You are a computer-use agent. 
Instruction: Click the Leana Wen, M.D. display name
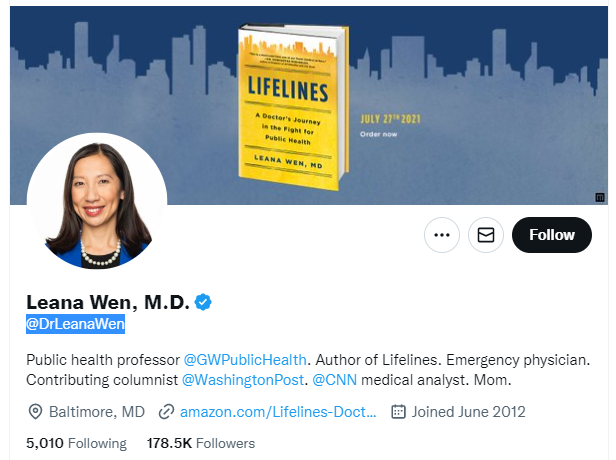[x=108, y=302]
